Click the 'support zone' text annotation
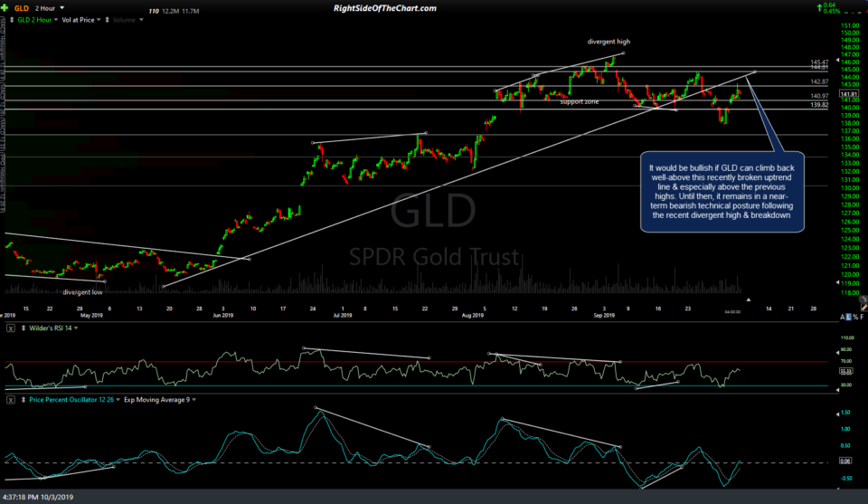This screenshot has height=504, width=868. pos(579,102)
